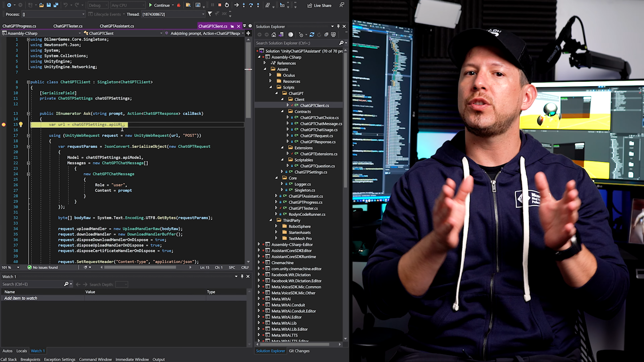Viewport: 644px width, 362px height.
Task: Expand the Oculus folder in Solution Explorer
Action: point(270,75)
